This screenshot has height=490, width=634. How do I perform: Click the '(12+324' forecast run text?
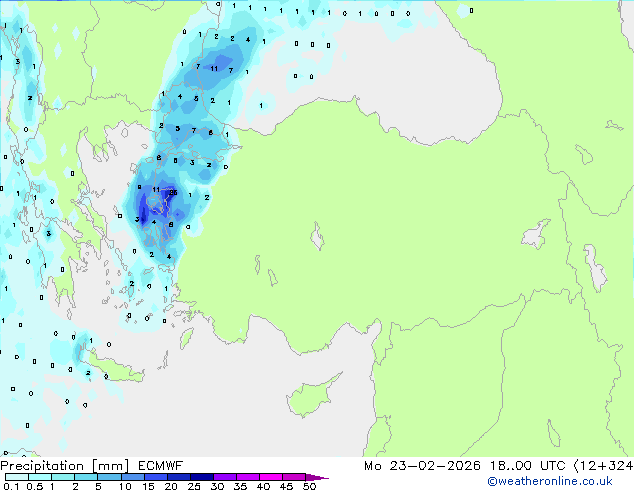(x=603, y=466)
